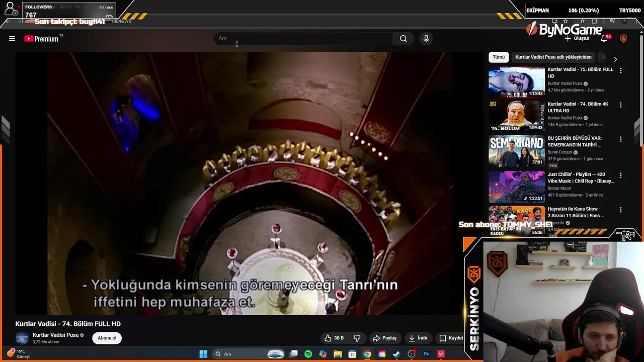The image size is (644, 362).
Task: Open title 'BU ŞEHRİN BÜYÜSÜ VAR: SEMERKAND'IN TARİHİ'
Action: pyautogui.click(x=575, y=141)
